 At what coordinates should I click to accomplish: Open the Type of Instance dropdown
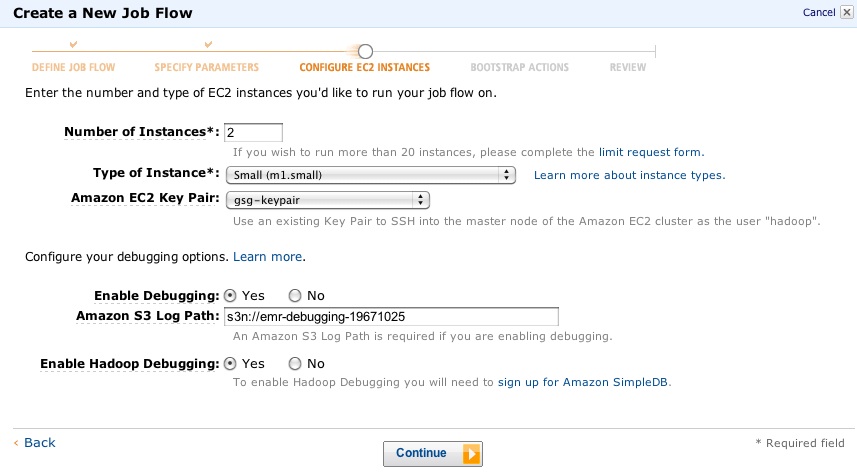[370, 175]
